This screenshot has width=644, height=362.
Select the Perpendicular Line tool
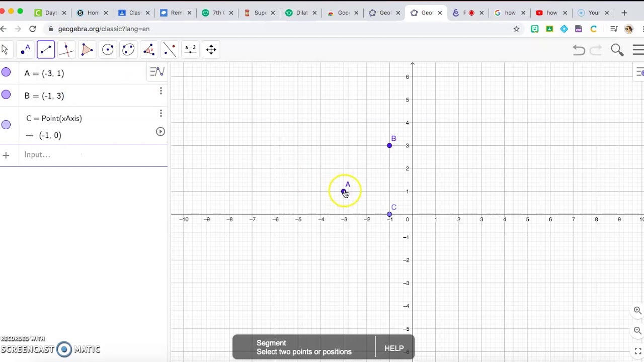66,49
